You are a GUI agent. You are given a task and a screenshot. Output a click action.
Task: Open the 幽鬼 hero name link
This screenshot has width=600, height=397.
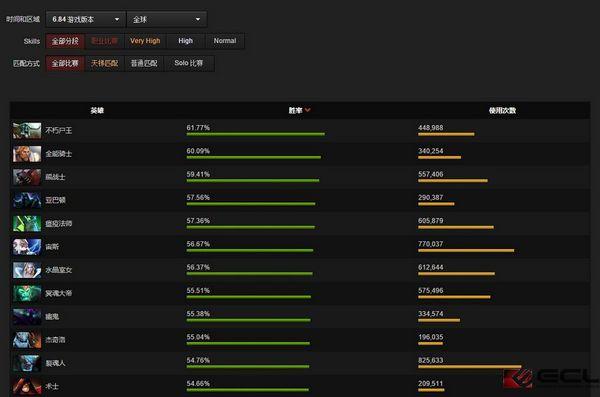tap(52, 317)
